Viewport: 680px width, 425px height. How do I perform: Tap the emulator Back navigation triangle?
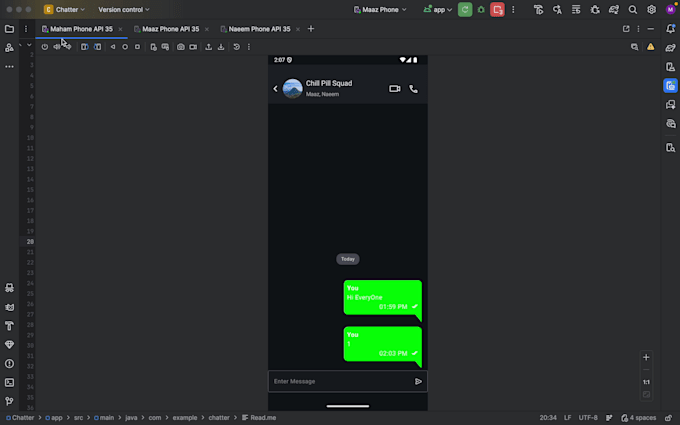click(x=113, y=47)
